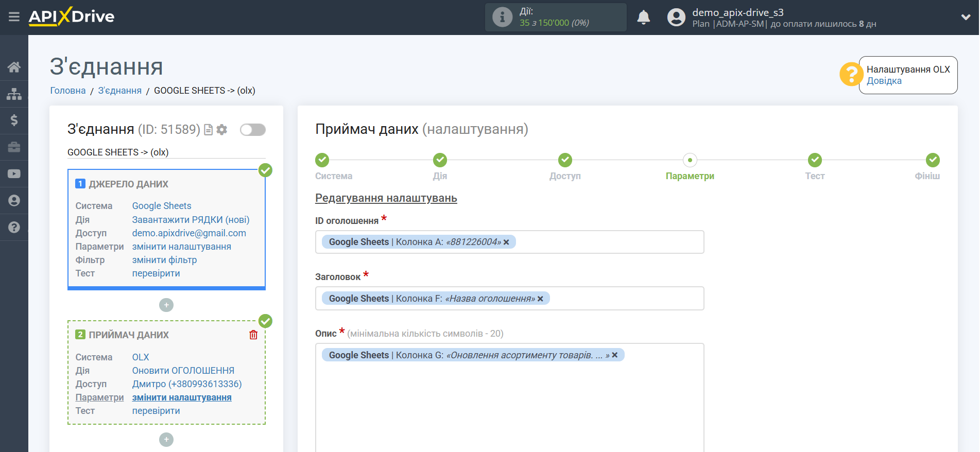Open the billing dollar sidebar icon

coord(14,120)
